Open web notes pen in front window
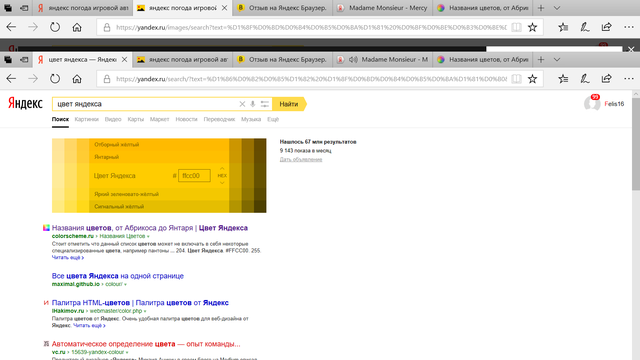Image resolution: width=640 pixels, height=360 pixels. [585, 79]
